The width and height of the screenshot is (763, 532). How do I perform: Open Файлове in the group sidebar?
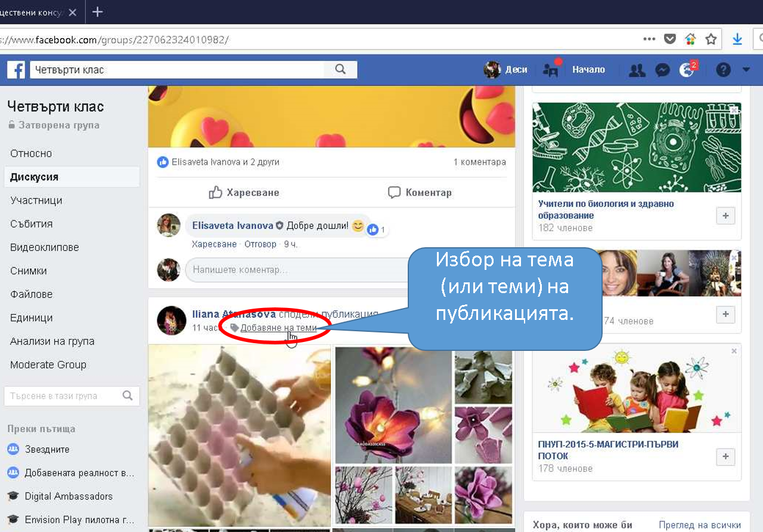tap(32, 294)
